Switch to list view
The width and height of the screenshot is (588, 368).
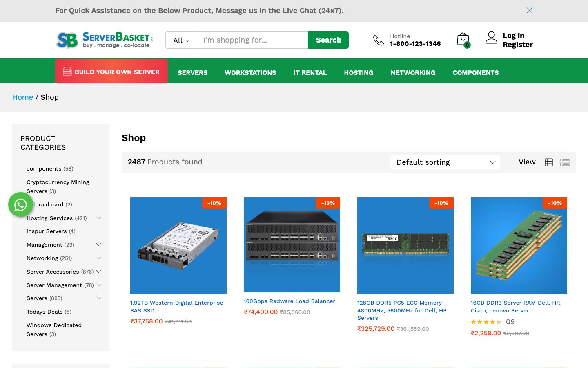tap(565, 162)
